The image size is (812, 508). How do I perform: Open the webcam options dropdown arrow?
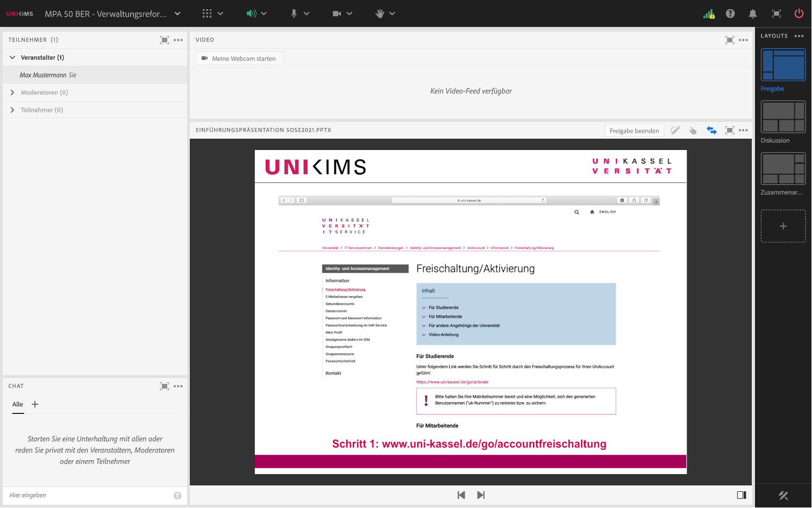coord(350,13)
